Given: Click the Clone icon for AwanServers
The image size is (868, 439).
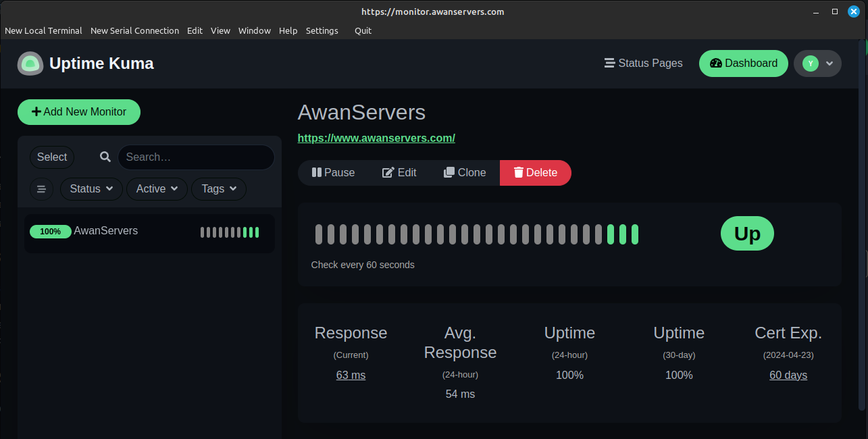Looking at the screenshot, I should click(x=448, y=172).
